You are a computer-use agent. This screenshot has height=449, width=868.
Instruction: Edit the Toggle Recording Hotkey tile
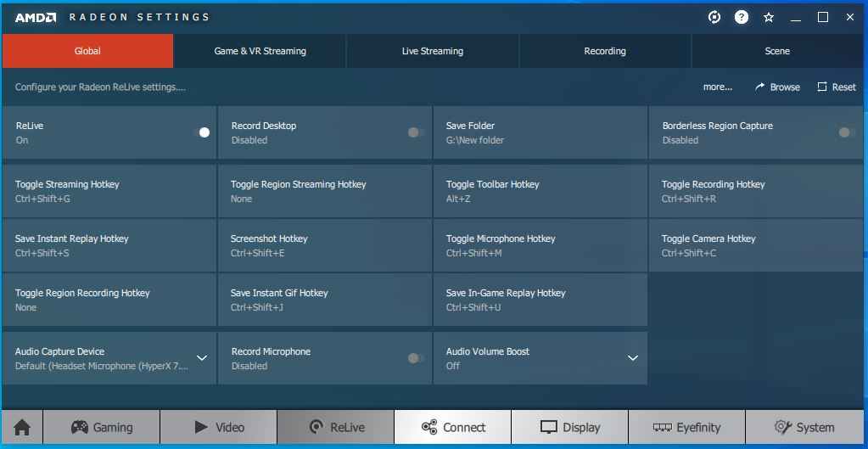pyautogui.click(x=756, y=191)
